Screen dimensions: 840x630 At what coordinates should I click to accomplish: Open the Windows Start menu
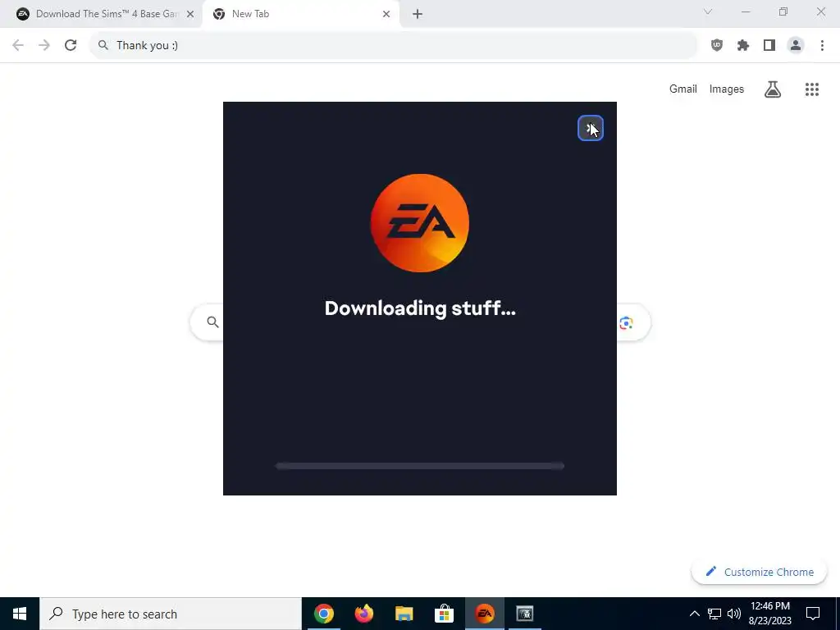point(20,614)
